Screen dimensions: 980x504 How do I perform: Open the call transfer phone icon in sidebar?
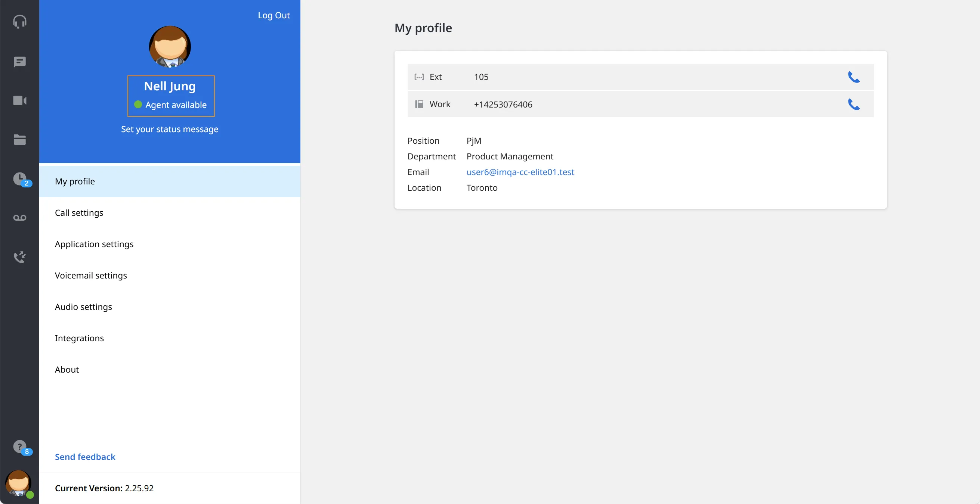[x=20, y=257]
